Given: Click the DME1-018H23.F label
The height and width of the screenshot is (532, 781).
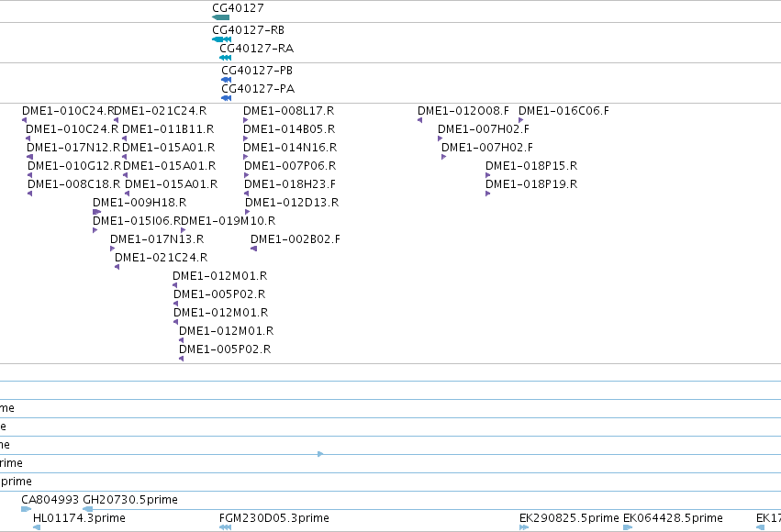Looking at the screenshot, I should pyautogui.click(x=290, y=184).
